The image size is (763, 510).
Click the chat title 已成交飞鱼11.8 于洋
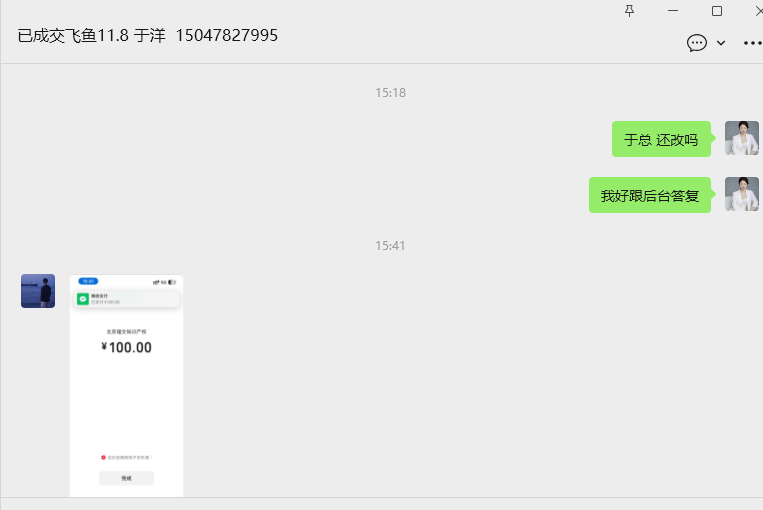[x=91, y=36]
